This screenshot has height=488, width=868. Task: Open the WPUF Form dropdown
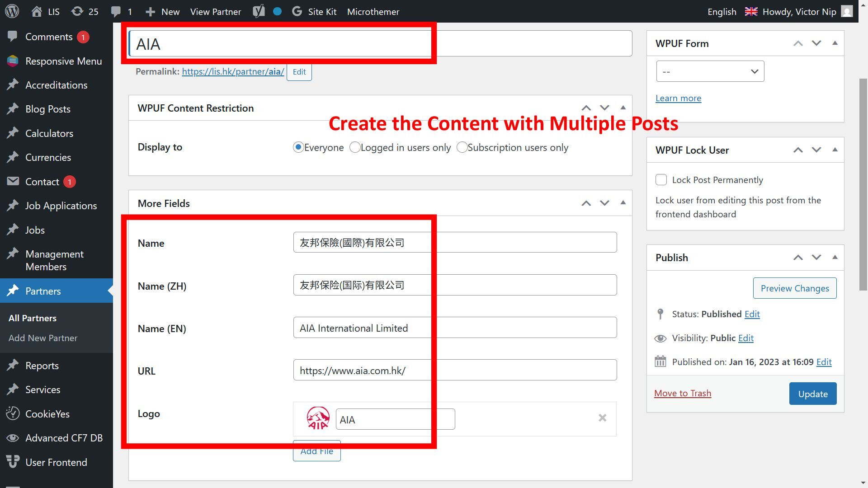(x=710, y=71)
